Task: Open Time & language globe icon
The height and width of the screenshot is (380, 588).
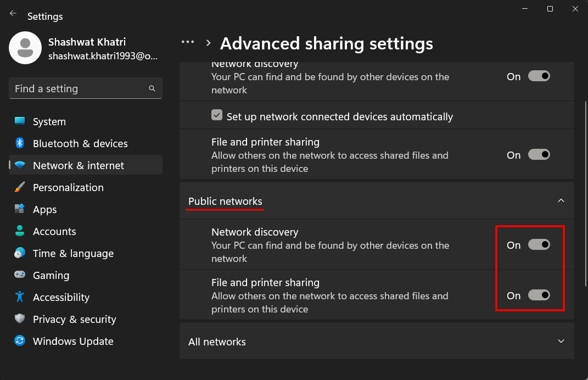Action: 20,253
